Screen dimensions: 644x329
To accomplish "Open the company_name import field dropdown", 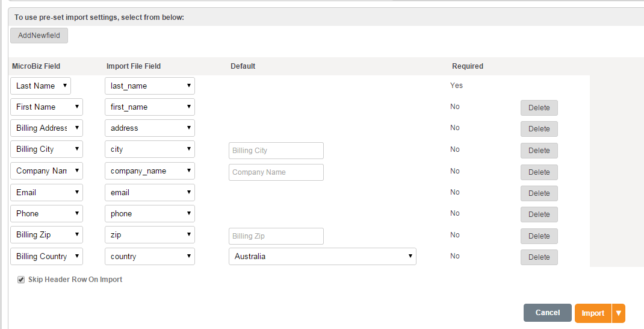I will [x=149, y=171].
